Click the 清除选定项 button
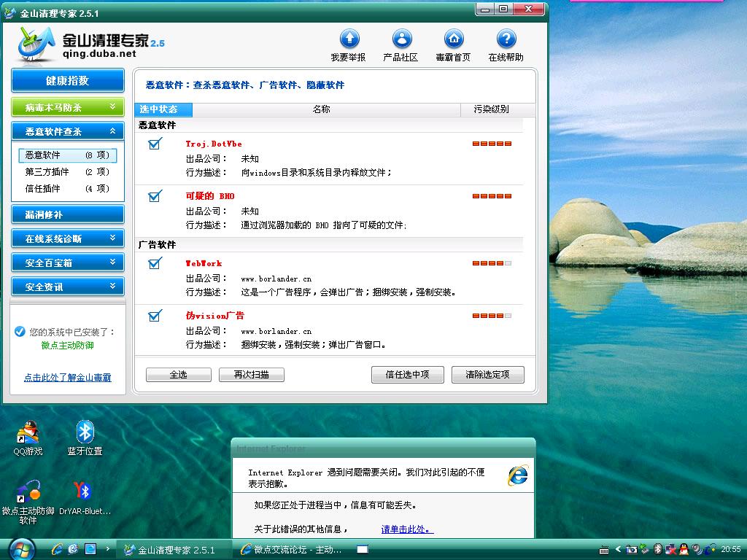This screenshot has width=747, height=560. click(488, 375)
